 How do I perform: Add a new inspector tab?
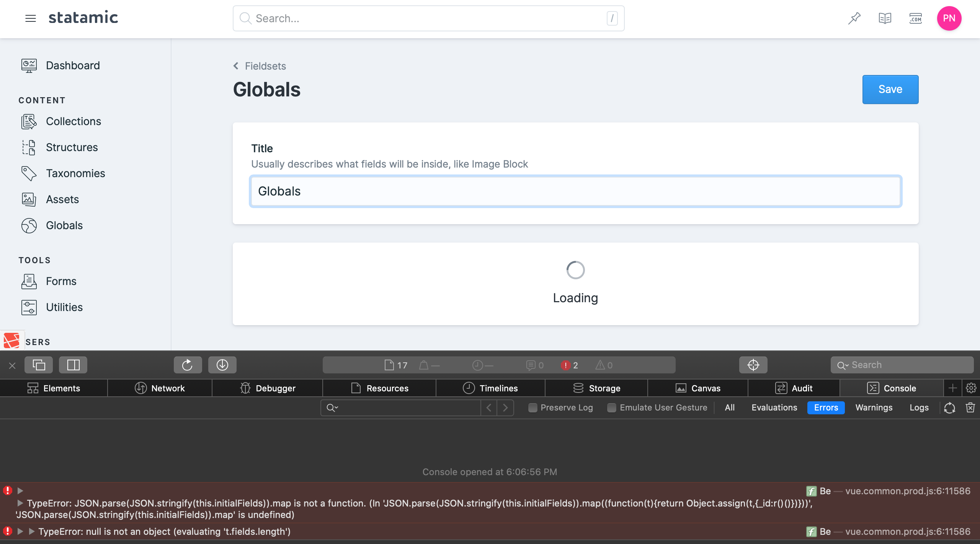tap(953, 388)
